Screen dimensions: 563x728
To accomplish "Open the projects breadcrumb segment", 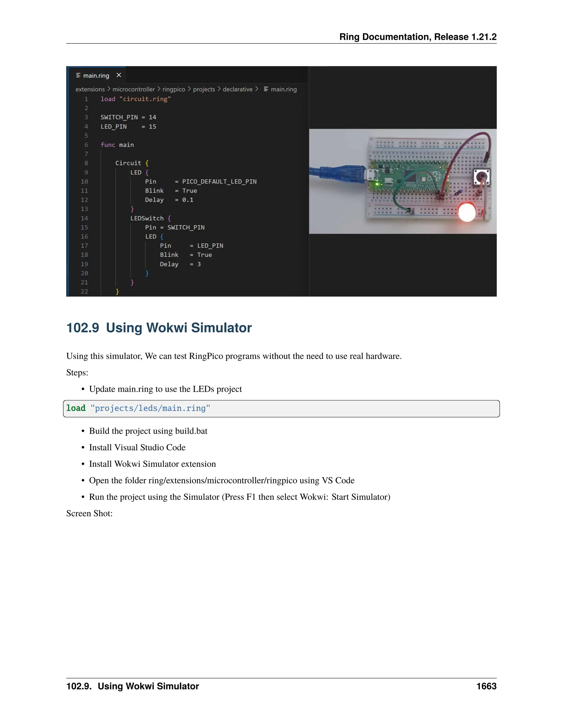I will point(204,89).
